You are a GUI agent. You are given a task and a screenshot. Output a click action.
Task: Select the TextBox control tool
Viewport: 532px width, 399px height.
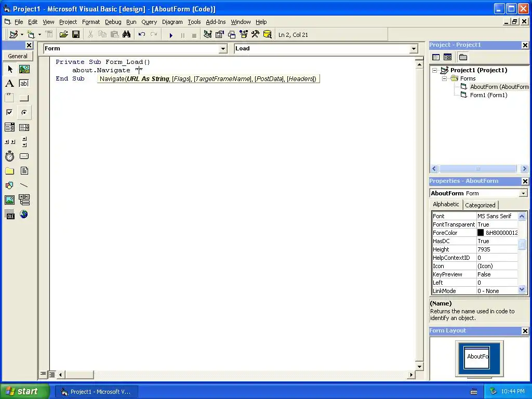pos(24,84)
